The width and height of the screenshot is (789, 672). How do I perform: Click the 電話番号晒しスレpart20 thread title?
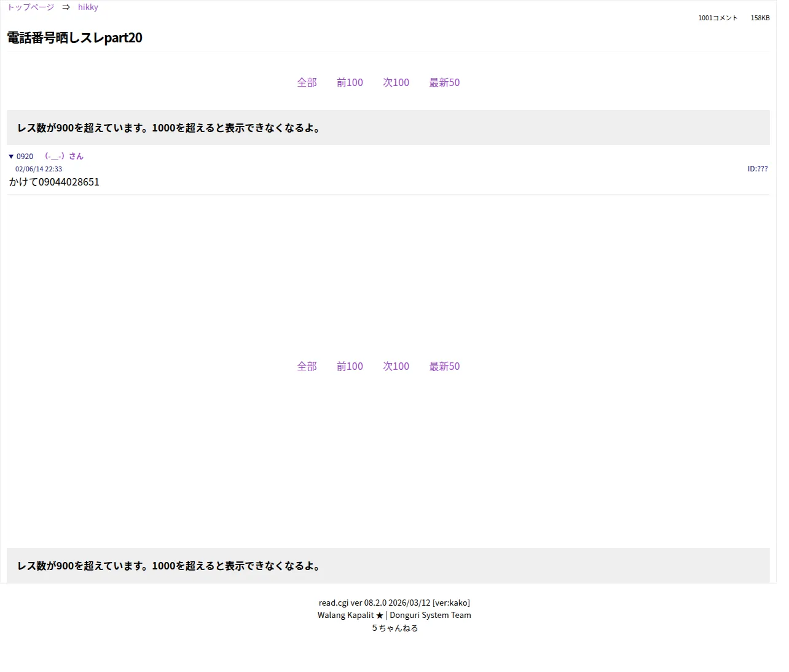75,37
